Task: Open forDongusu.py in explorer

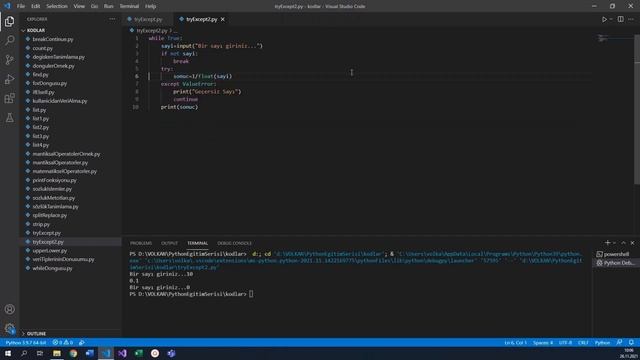Action: tap(49, 83)
